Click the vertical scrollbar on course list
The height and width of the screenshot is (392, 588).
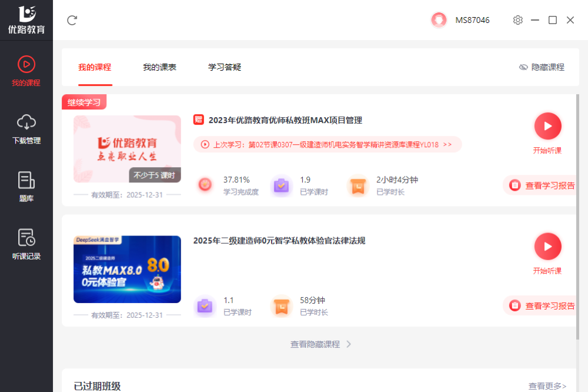[x=579, y=212]
